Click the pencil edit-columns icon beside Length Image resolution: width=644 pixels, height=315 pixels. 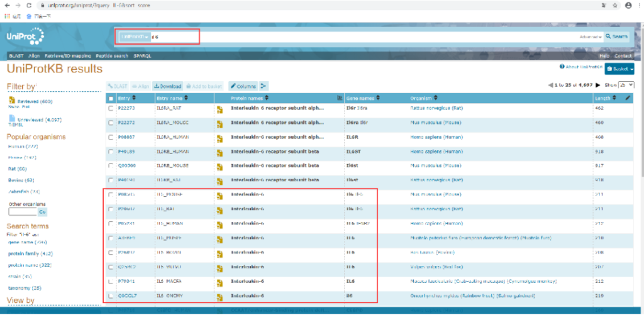[x=628, y=98]
